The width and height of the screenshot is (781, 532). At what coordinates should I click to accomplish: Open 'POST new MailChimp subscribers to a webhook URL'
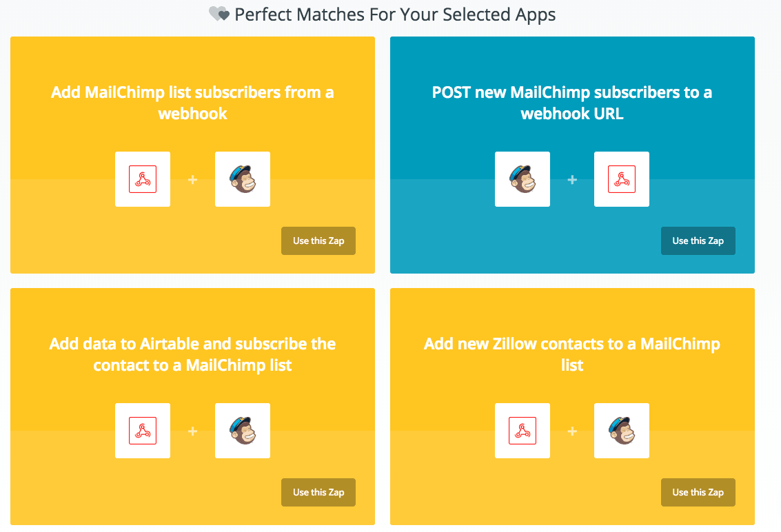pos(572,103)
